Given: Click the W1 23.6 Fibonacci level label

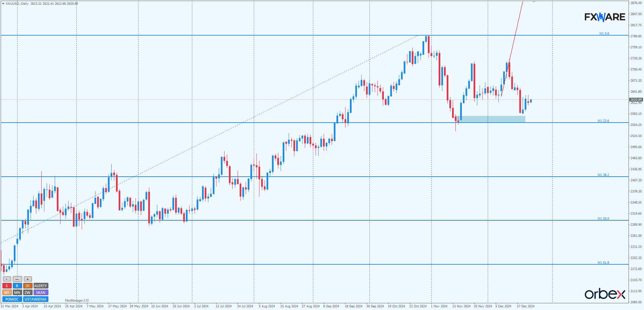Looking at the screenshot, I should [603, 121].
